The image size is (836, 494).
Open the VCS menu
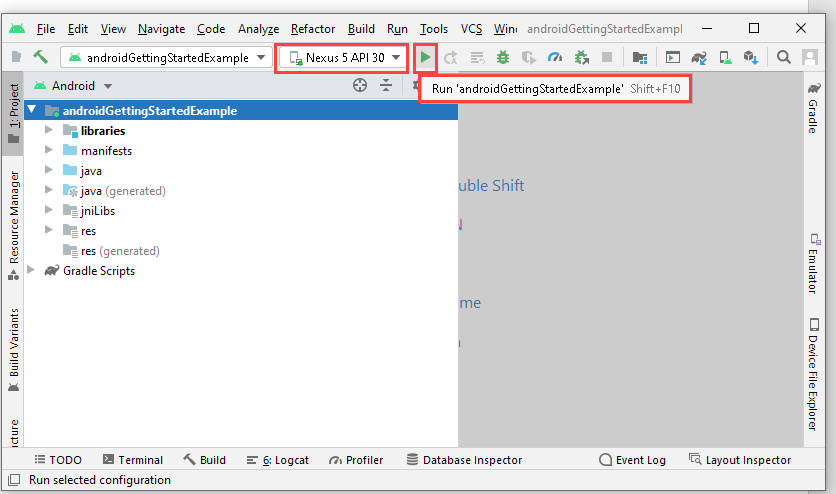pyautogui.click(x=471, y=29)
